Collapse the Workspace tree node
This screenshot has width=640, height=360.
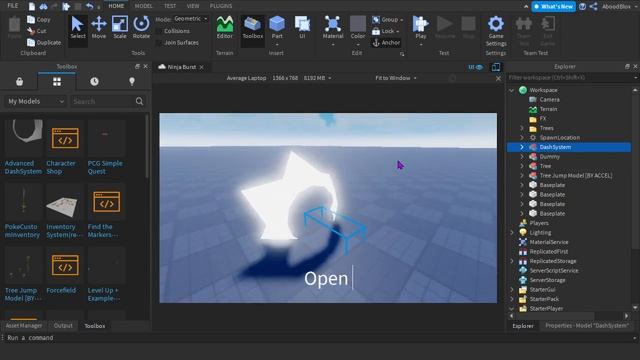[x=511, y=90]
